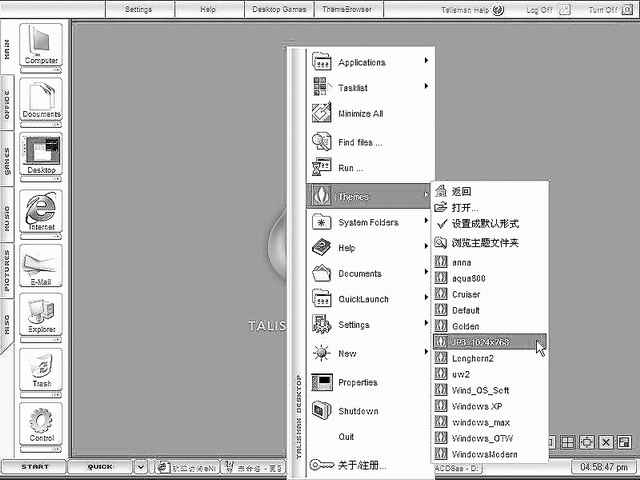Screen dimensions: 640x480
Task: Select the Cruiser theme
Action: tap(490, 294)
